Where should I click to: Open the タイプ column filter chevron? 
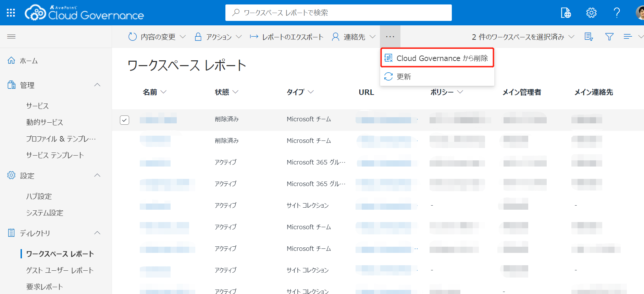[311, 92]
